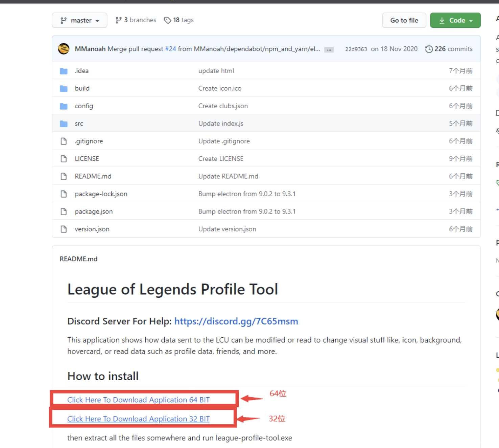Click the version.json file icon

click(x=64, y=229)
